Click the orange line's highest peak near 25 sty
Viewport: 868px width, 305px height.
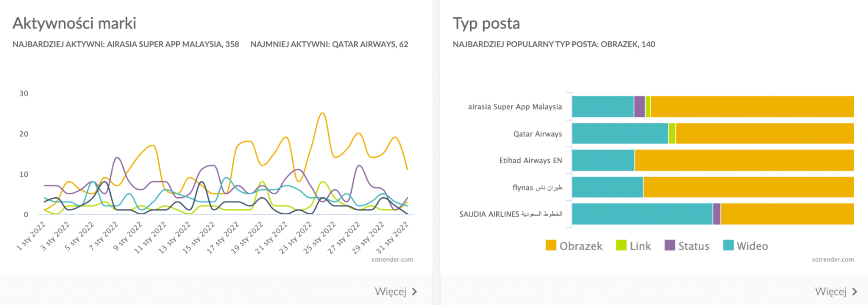(322, 113)
